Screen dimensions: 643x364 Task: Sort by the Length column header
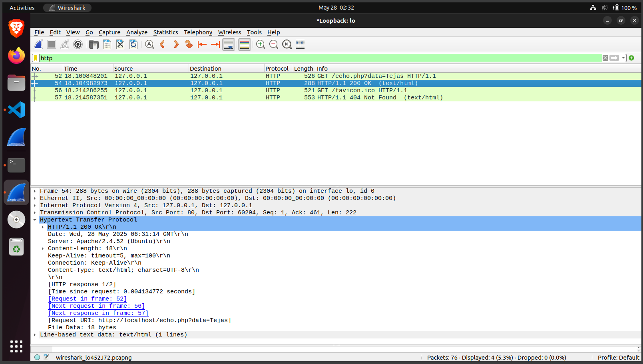[x=305, y=69]
